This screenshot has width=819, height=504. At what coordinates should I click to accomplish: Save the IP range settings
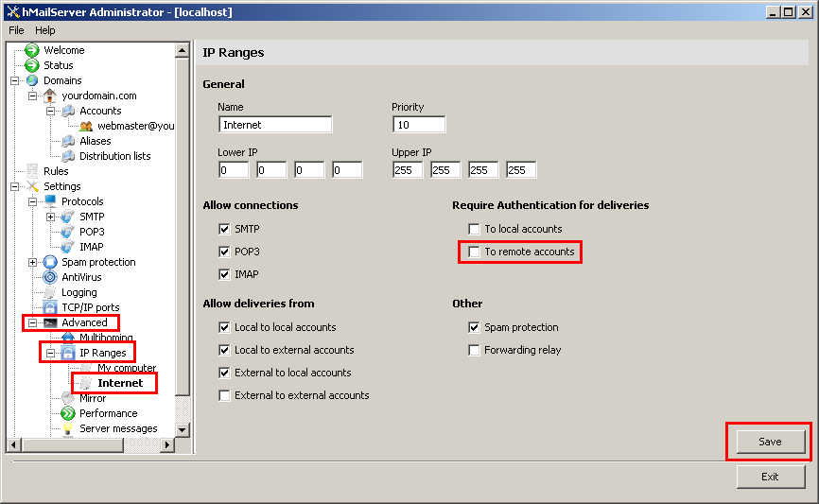[x=771, y=442]
